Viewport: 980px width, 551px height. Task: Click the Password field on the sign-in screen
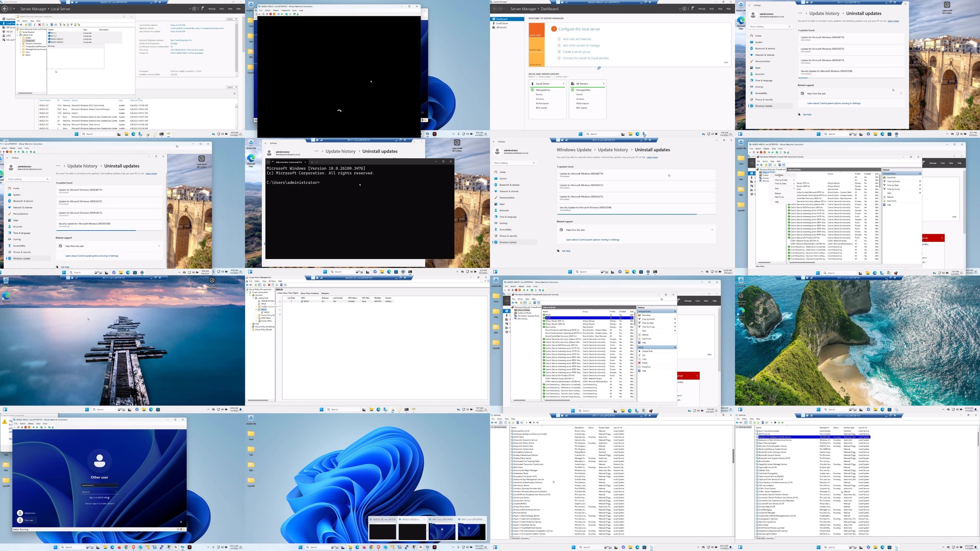click(99, 492)
